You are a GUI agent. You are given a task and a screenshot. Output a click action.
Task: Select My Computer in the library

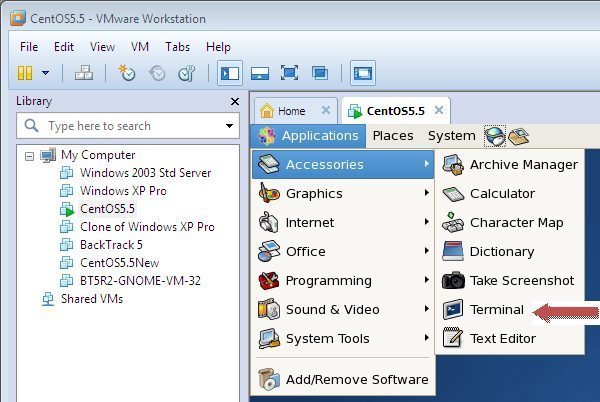pos(98,155)
